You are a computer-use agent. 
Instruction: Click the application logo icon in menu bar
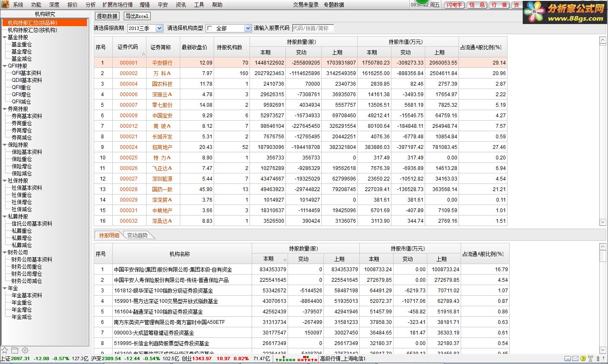[5, 5]
